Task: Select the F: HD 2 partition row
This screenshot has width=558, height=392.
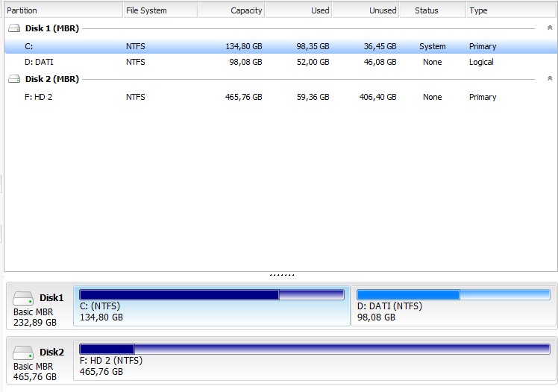Action: tap(280, 97)
